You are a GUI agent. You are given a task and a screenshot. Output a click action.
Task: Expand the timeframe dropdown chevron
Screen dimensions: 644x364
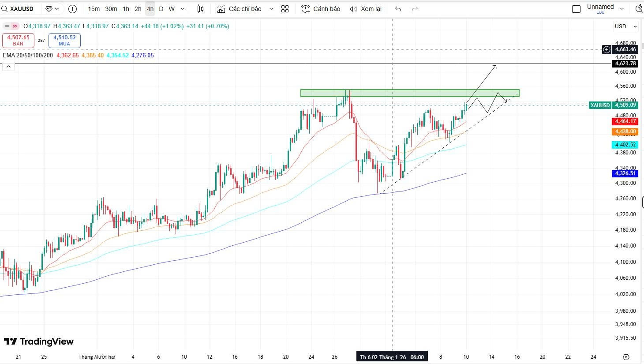[183, 9]
